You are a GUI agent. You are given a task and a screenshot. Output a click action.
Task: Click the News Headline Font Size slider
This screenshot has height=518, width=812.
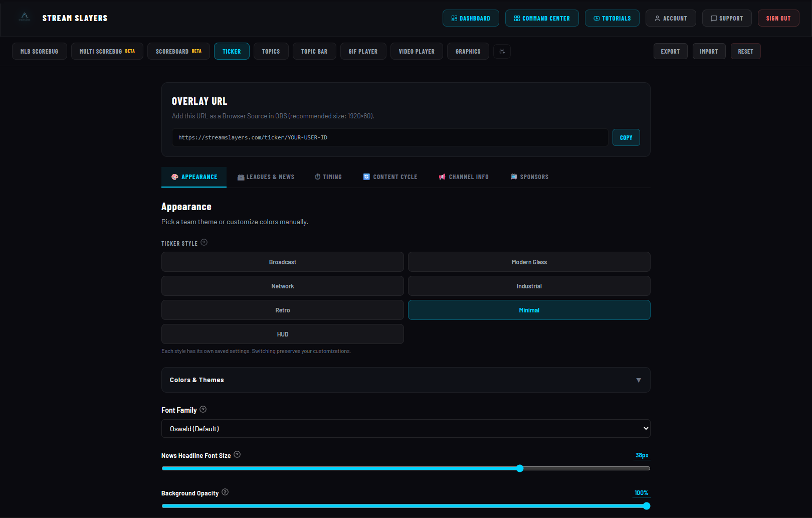point(406,468)
